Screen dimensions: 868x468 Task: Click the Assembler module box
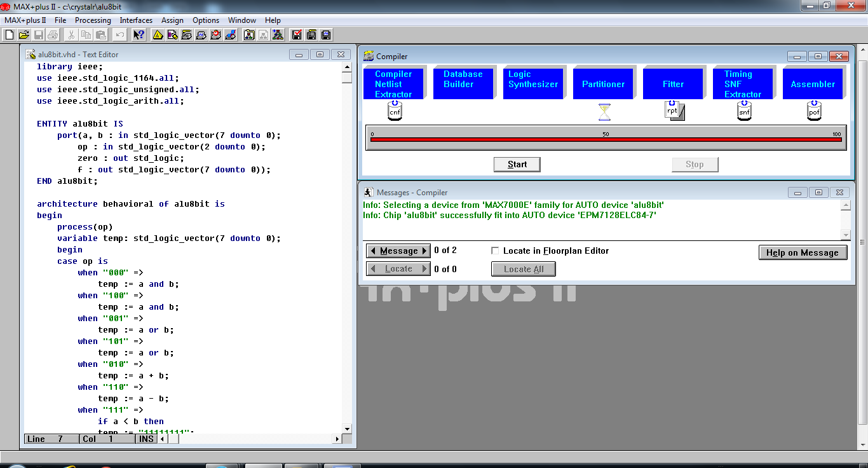(813, 84)
